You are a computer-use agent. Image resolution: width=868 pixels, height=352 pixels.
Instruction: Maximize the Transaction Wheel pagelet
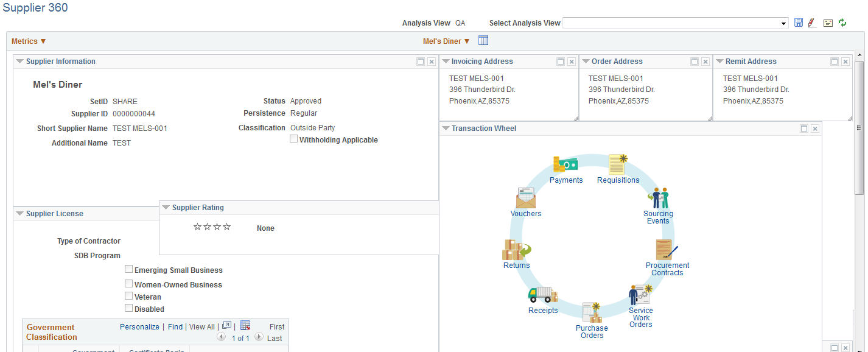click(804, 128)
